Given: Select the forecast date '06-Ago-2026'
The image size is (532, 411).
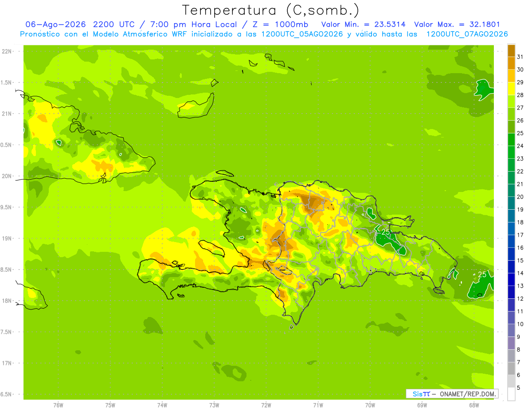Looking at the screenshot, I should tap(55, 24).
